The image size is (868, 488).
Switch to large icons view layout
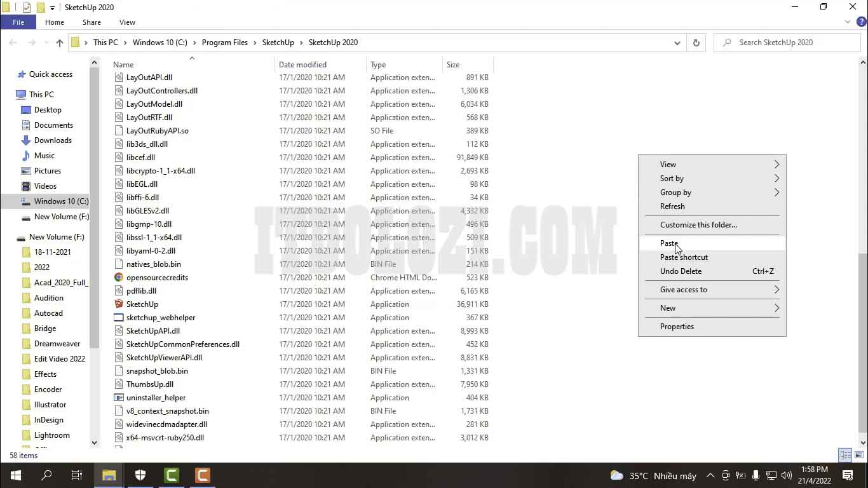click(857, 455)
